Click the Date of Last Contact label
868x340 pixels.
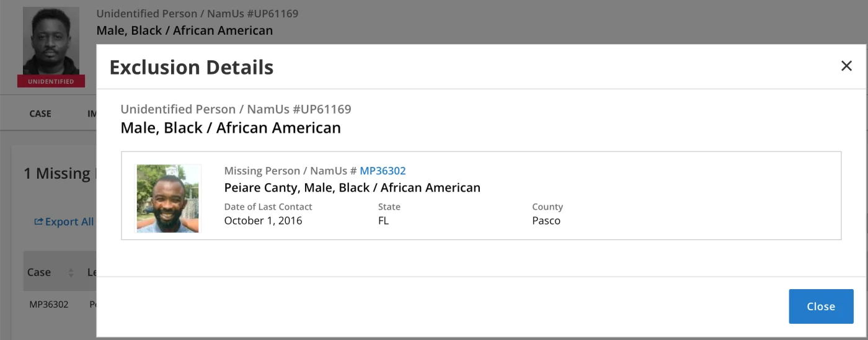[268, 207]
